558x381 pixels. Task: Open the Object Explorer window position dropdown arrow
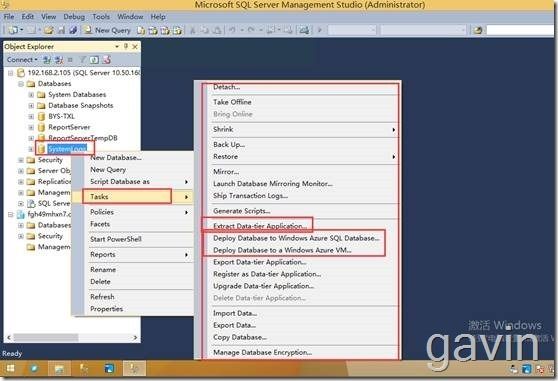point(117,46)
